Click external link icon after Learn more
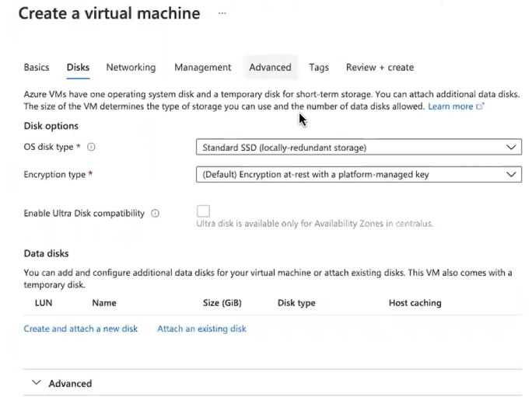This screenshot has height=397, width=532. [x=480, y=106]
